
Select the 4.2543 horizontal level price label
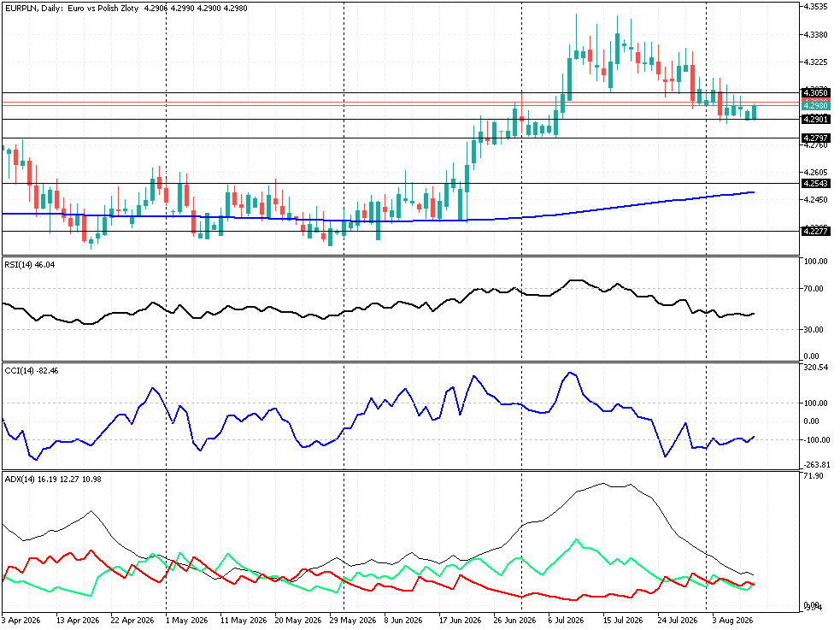click(815, 184)
